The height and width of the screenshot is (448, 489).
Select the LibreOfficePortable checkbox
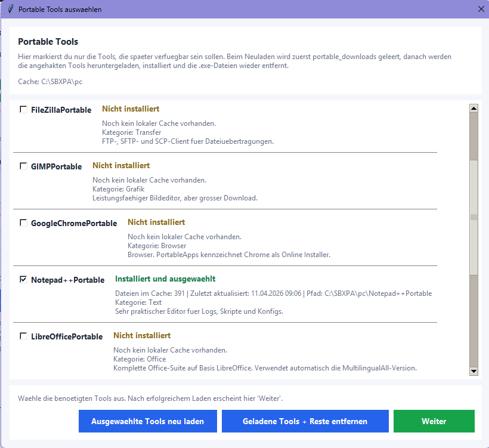click(x=23, y=336)
